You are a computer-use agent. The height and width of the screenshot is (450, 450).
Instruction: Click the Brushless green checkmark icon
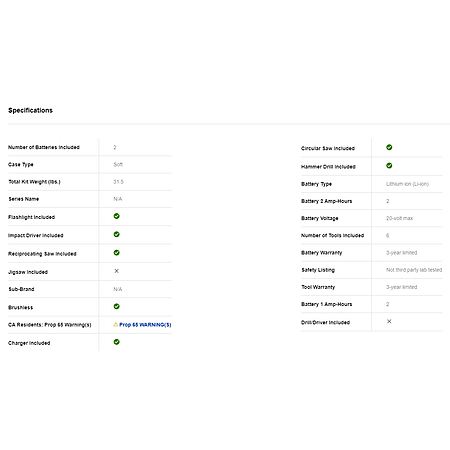click(116, 306)
